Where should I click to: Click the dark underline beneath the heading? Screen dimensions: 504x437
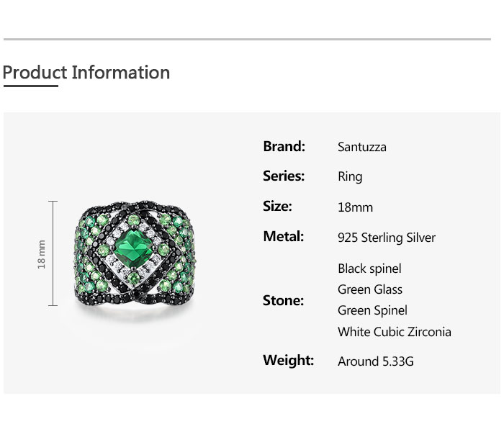30,86
